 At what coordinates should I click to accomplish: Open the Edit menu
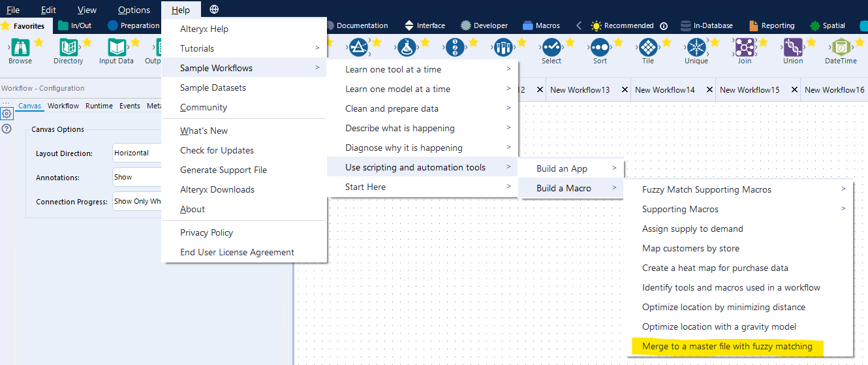[x=48, y=10]
